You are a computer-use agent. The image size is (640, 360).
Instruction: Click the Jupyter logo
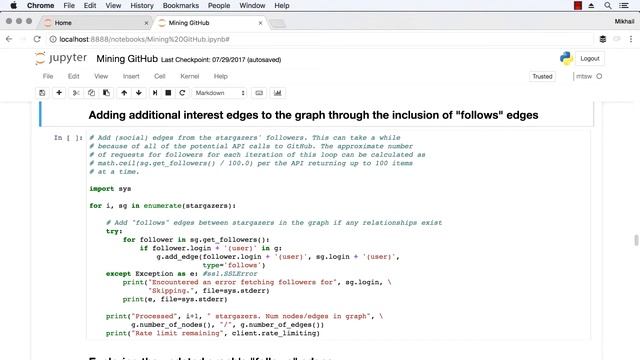pos(61,58)
